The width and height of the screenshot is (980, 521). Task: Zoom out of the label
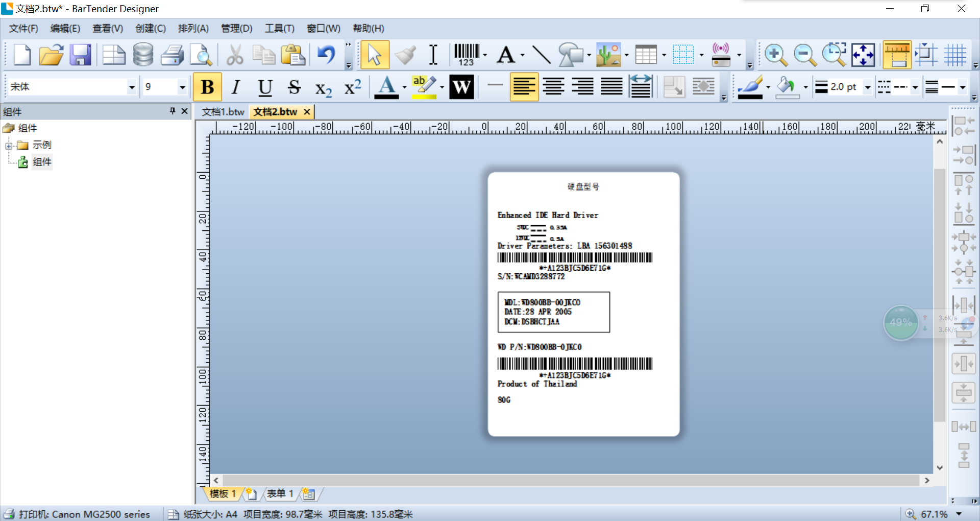[x=805, y=55]
